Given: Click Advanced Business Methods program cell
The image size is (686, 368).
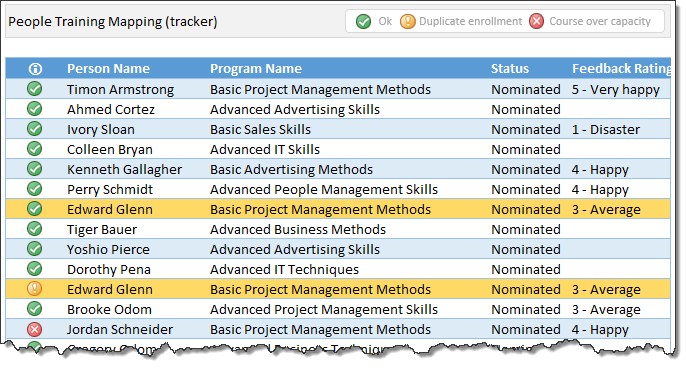Looking at the screenshot, I should [298, 230].
